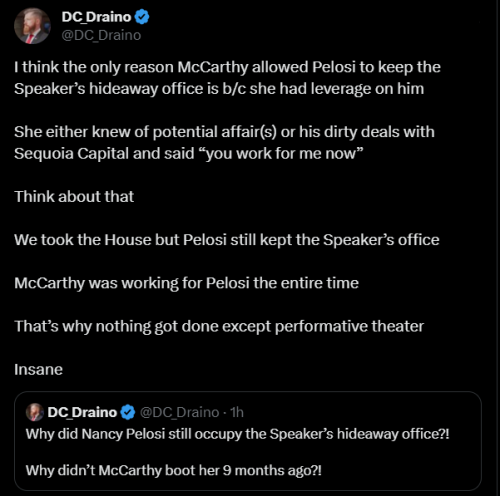Click the 'Think about that' line
The image size is (500, 496).
74,196
